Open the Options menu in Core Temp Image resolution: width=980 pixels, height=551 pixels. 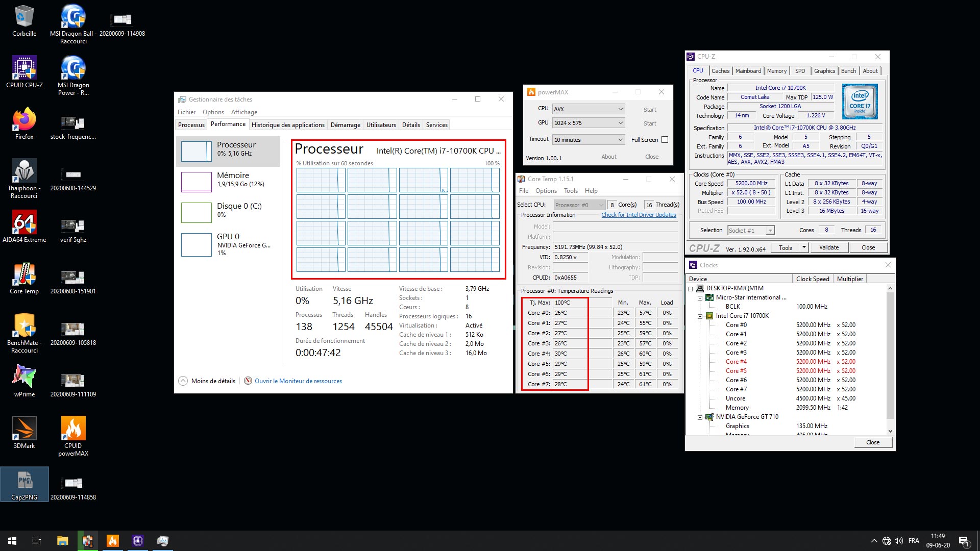pyautogui.click(x=546, y=190)
